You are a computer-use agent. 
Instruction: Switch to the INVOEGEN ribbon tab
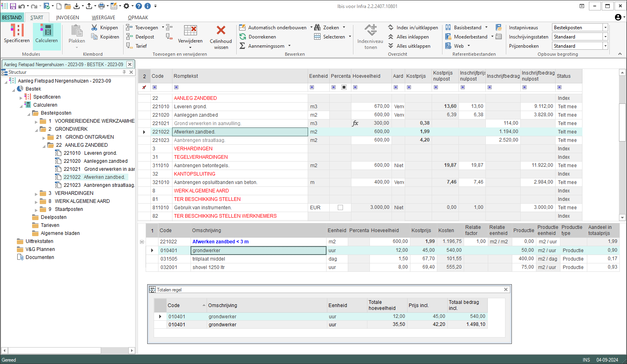(x=67, y=17)
